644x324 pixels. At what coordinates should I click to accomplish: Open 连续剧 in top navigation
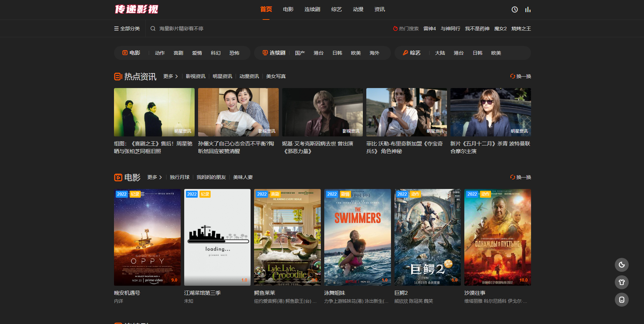tap(312, 9)
